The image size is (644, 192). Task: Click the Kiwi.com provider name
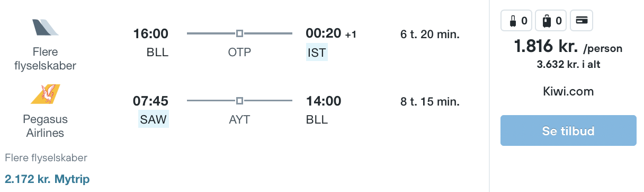tap(568, 92)
